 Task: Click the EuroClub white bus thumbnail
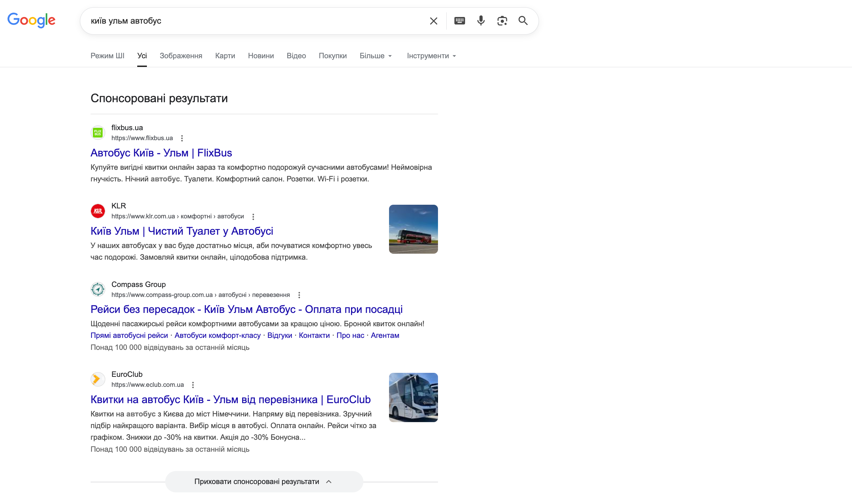(x=413, y=397)
